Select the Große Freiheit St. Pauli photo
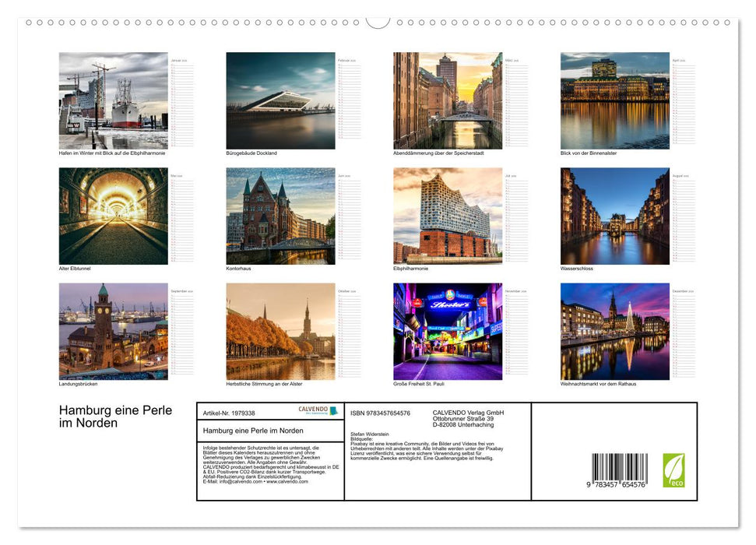The height and width of the screenshot is (545, 756). tap(448, 331)
